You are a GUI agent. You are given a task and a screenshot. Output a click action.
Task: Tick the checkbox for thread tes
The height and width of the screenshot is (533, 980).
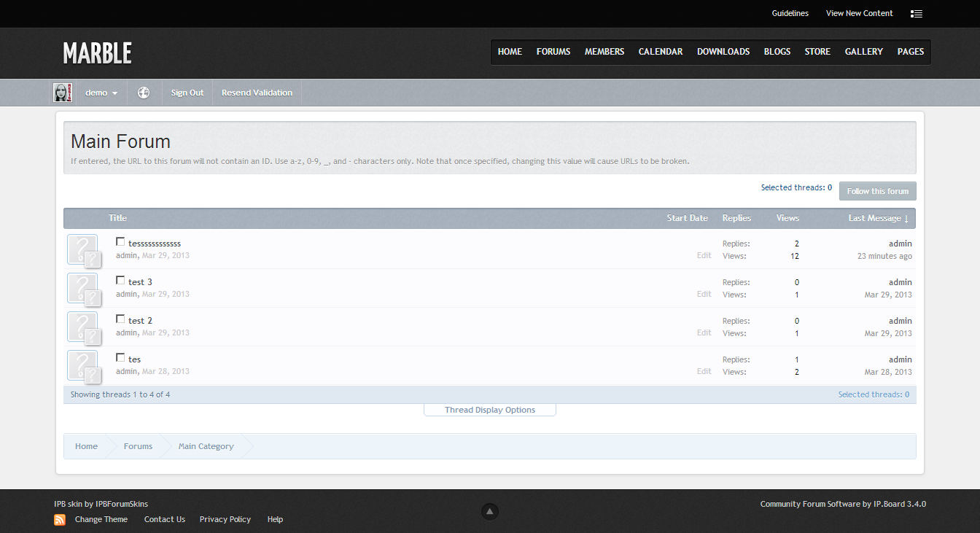(x=120, y=357)
